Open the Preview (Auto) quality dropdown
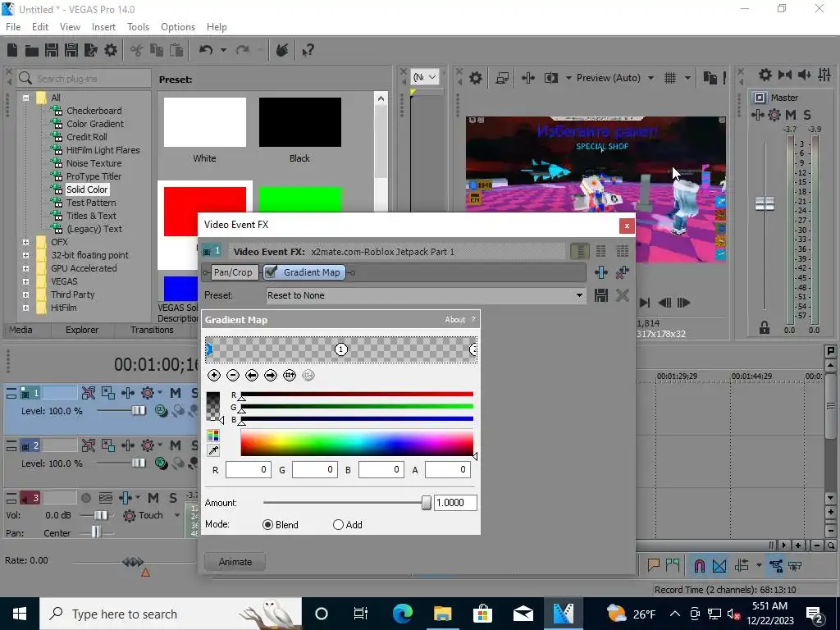840x630 pixels. coord(651,78)
